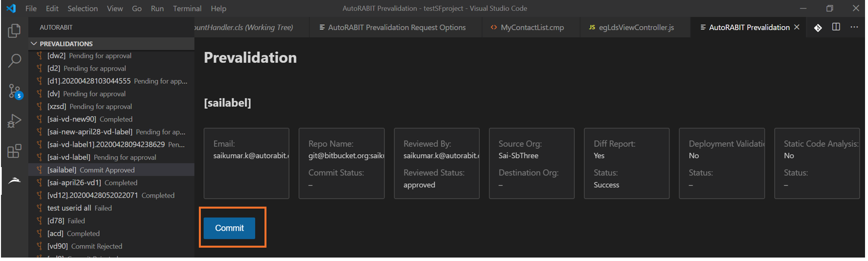This screenshot has height=261, width=868.
Task: Restore down the VS Code window
Action: click(830, 8)
